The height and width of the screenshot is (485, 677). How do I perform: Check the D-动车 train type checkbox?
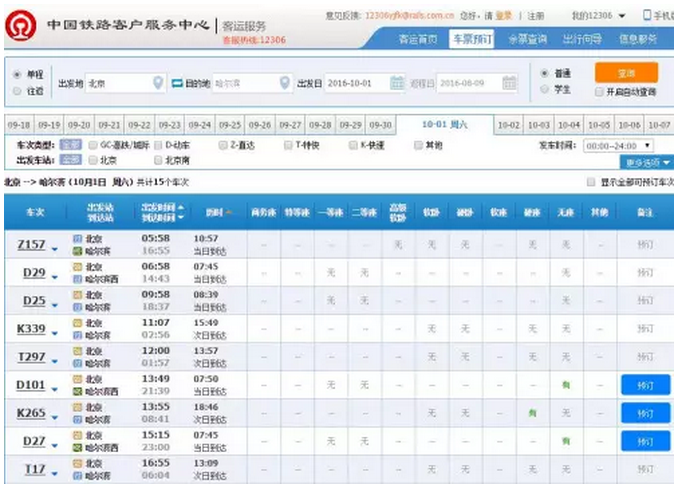pos(158,145)
